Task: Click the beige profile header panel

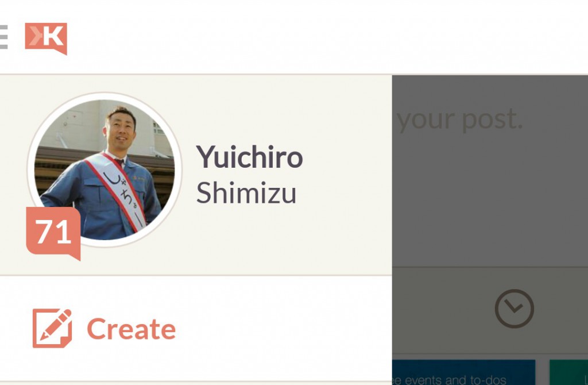Action: click(196, 175)
